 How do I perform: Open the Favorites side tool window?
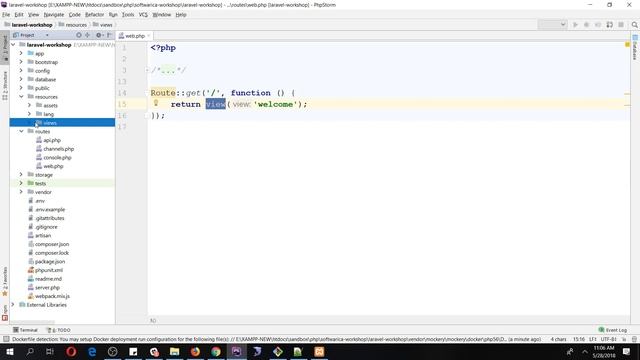[x=5, y=282]
